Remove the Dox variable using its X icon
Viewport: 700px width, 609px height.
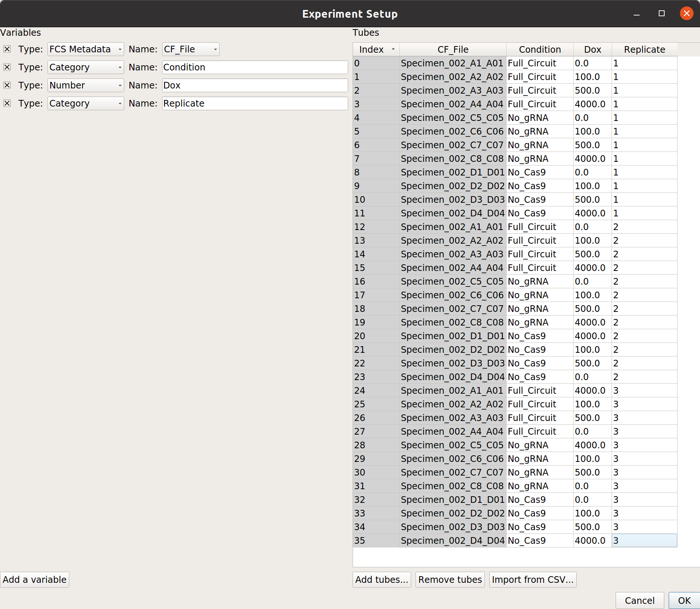(x=7, y=85)
